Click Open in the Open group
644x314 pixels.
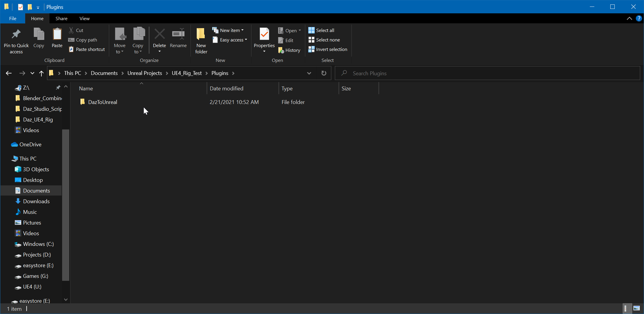click(289, 31)
